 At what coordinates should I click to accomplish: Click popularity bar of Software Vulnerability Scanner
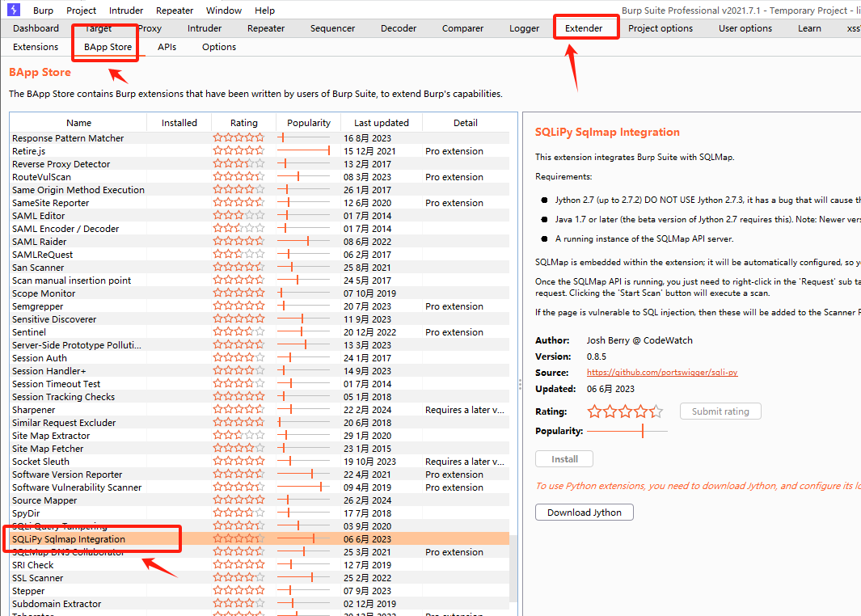[x=304, y=487]
